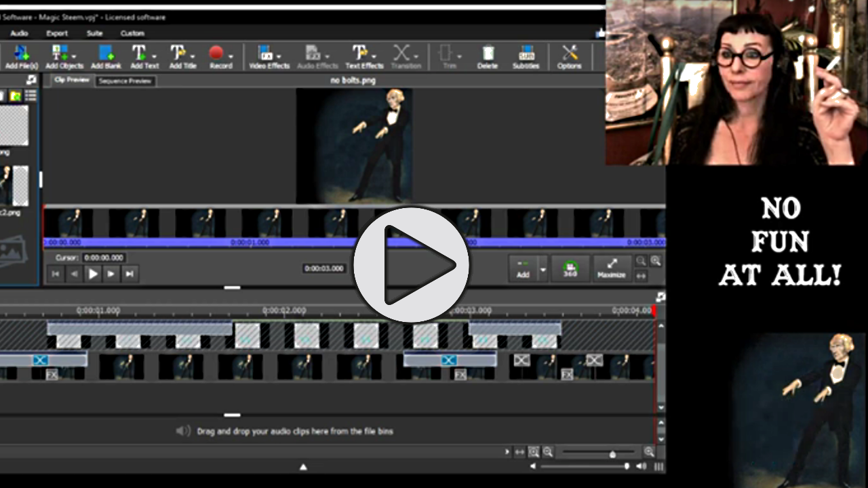
Task: Adjust the timeline zoom slider handle
Action: click(612, 454)
